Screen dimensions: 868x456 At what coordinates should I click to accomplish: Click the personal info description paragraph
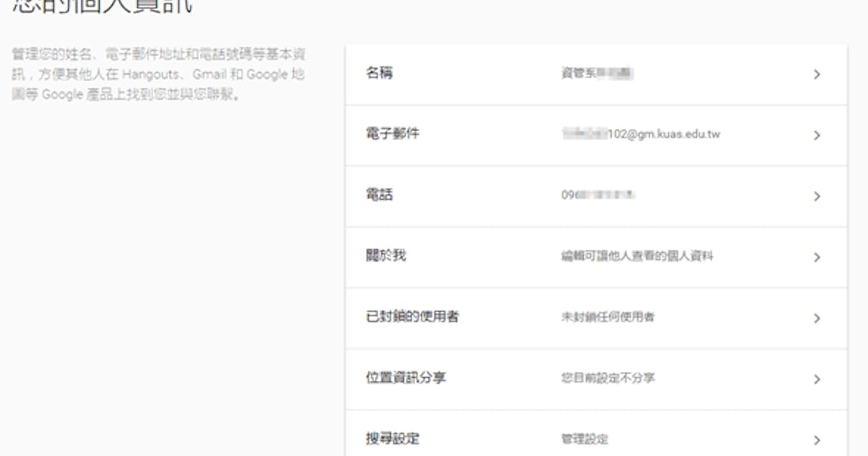pos(158,75)
